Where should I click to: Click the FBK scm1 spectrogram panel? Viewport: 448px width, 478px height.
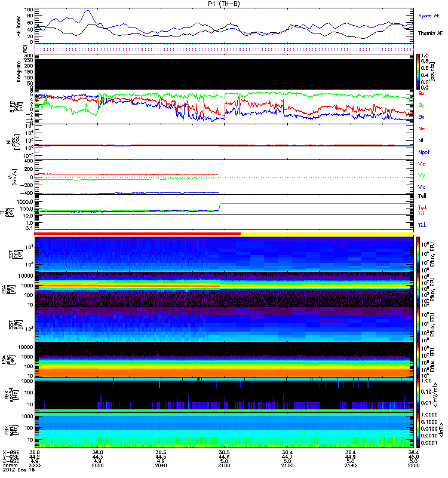tap(224, 430)
